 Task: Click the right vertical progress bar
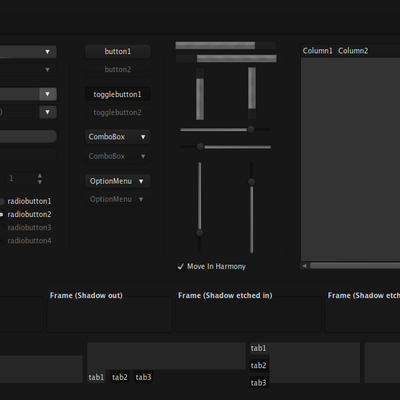(x=252, y=93)
